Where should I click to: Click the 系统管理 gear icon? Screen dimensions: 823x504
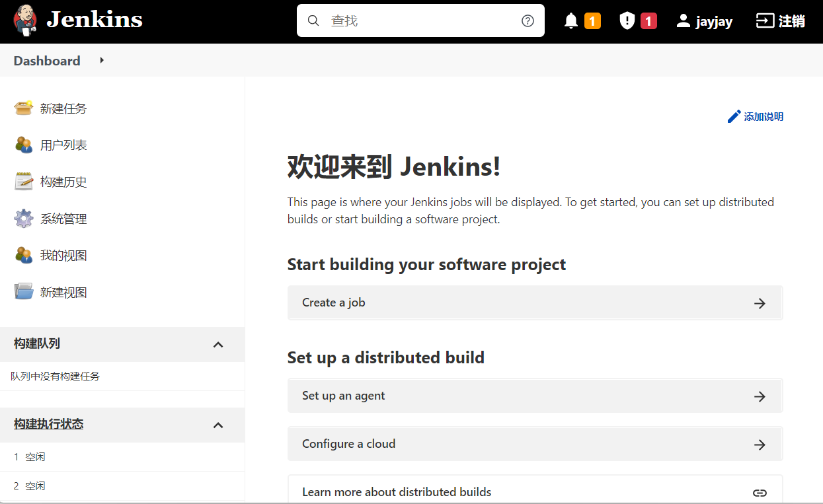pyautogui.click(x=24, y=219)
